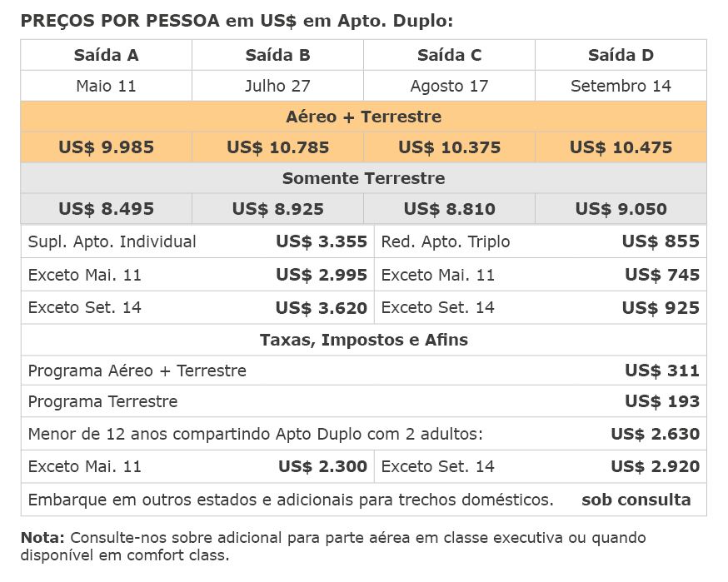Viewport: 728px width, 582px height.
Task: Select the Supl. Apto. Individual label
Action: click(x=112, y=241)
